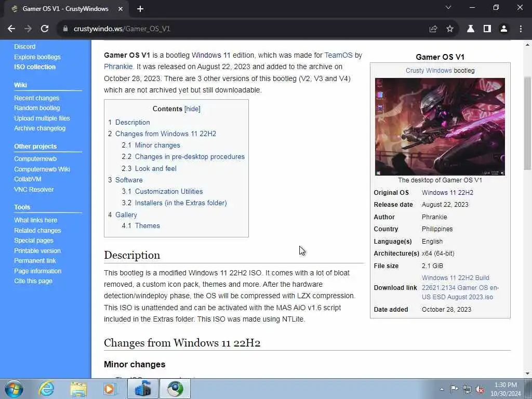Reload the current page
This screenshot has height=399, width=532.
click(x=45, y=29)
